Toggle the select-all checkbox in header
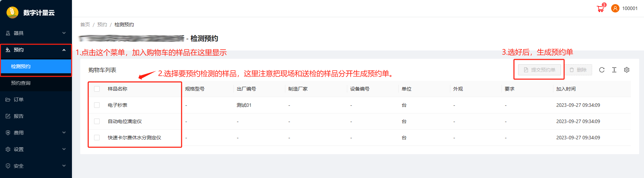The width and height of the screenshot is (644, 178). click(x=97, y=89)
